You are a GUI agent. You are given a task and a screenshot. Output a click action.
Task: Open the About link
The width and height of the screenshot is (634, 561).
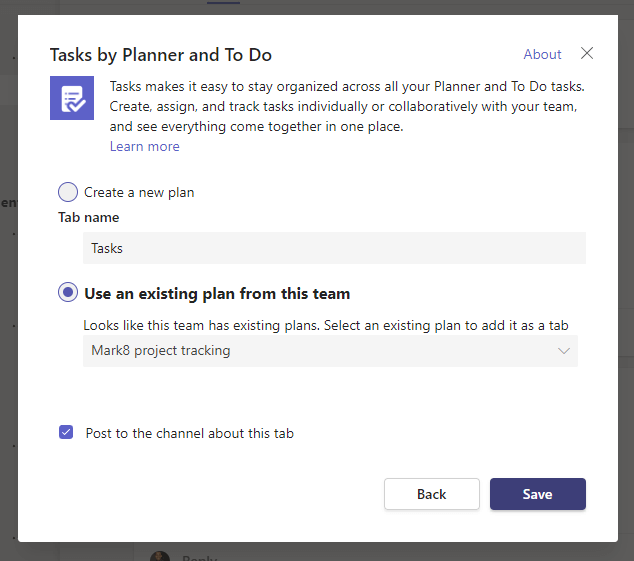(x=542, y=54)
